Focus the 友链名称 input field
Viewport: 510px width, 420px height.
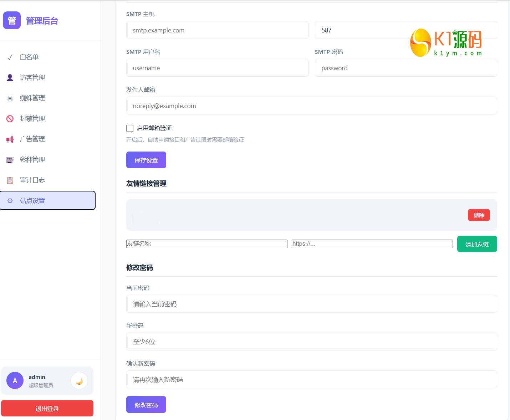coord(207,244)
